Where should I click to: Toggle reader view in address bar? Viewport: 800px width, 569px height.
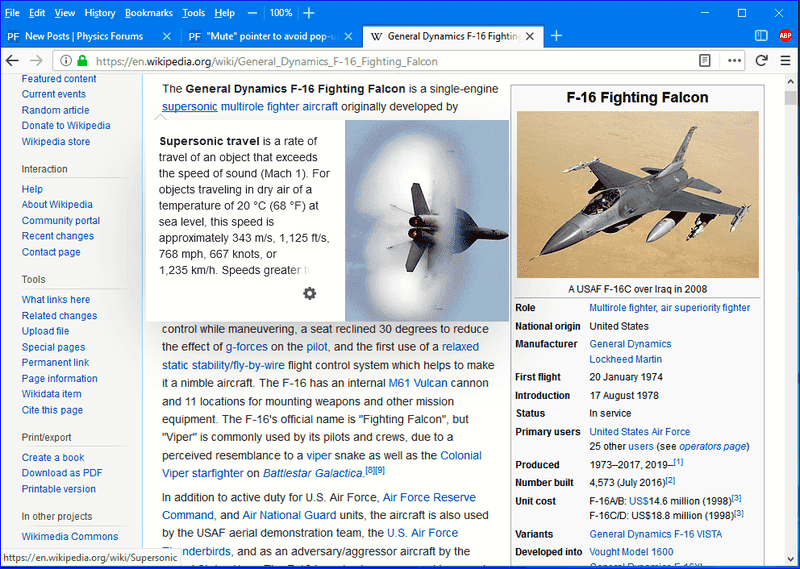point(705,61)
